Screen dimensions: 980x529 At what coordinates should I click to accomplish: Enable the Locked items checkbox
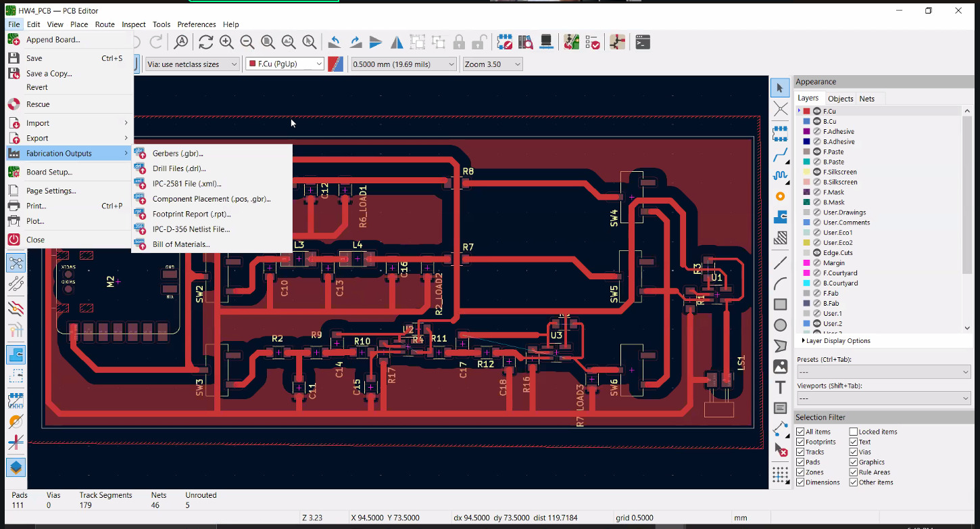854,432
